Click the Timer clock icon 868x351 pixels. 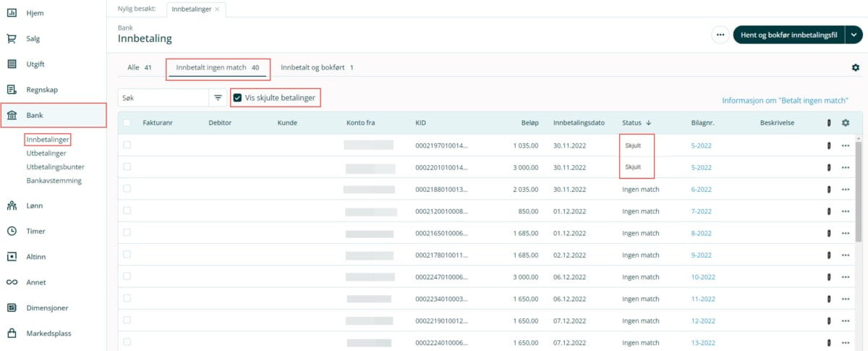[x=12, y=232]
